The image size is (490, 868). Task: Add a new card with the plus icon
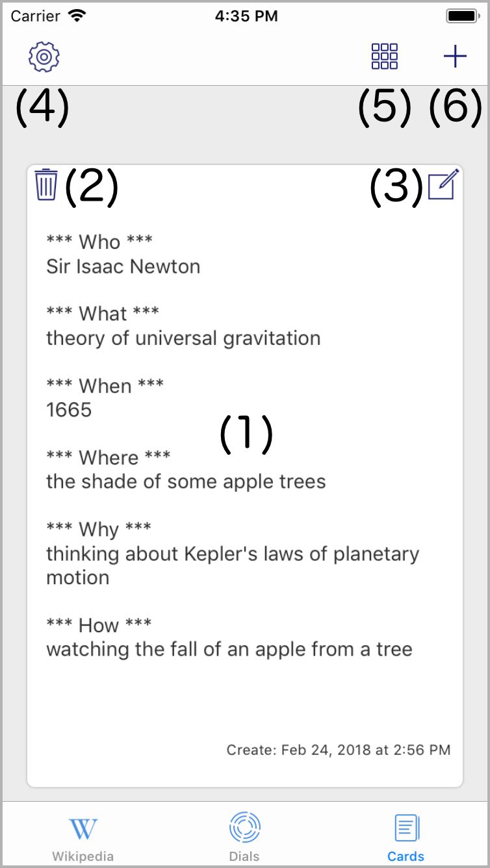[x=455, y=57]
